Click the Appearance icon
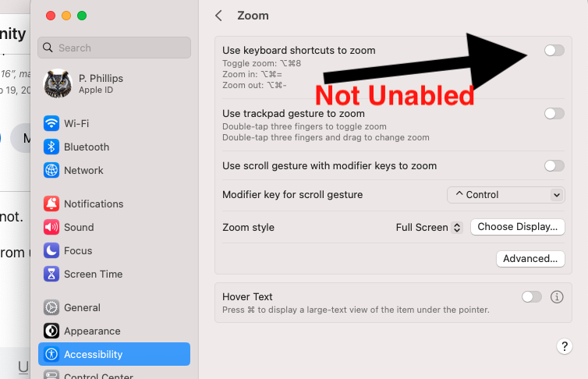This screenshot has height=379, width=588. [51, 331]
